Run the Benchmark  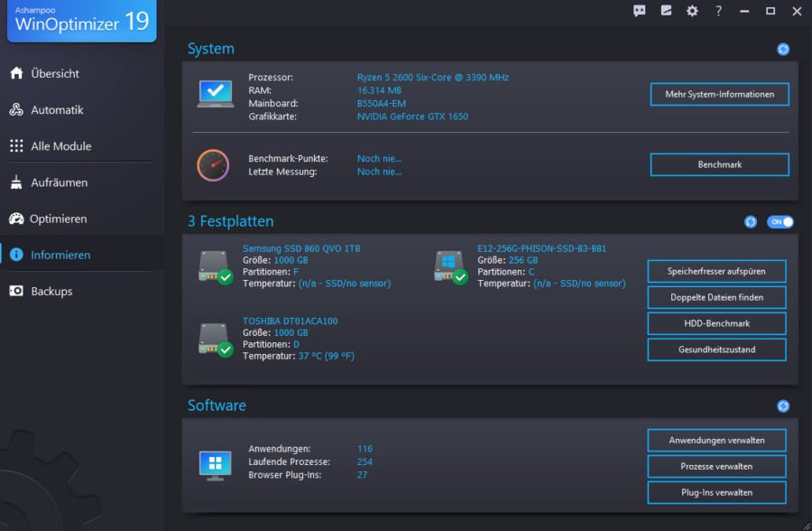[x=719, y=163]
